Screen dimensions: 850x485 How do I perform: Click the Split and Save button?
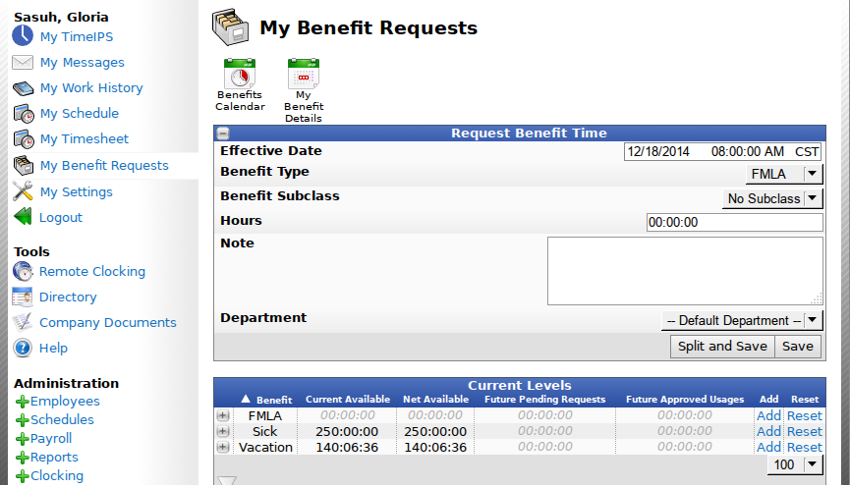722,346
